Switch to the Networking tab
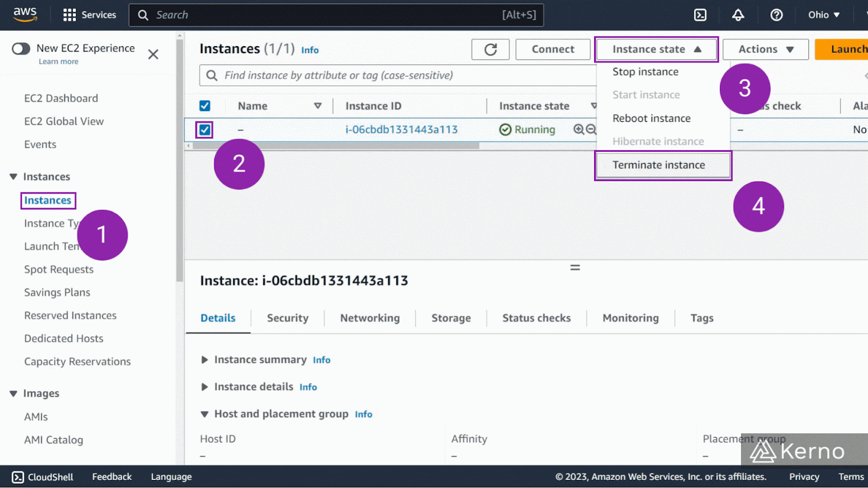The width and height of the screenshot is (868, 488). click(x=370, y=318)
